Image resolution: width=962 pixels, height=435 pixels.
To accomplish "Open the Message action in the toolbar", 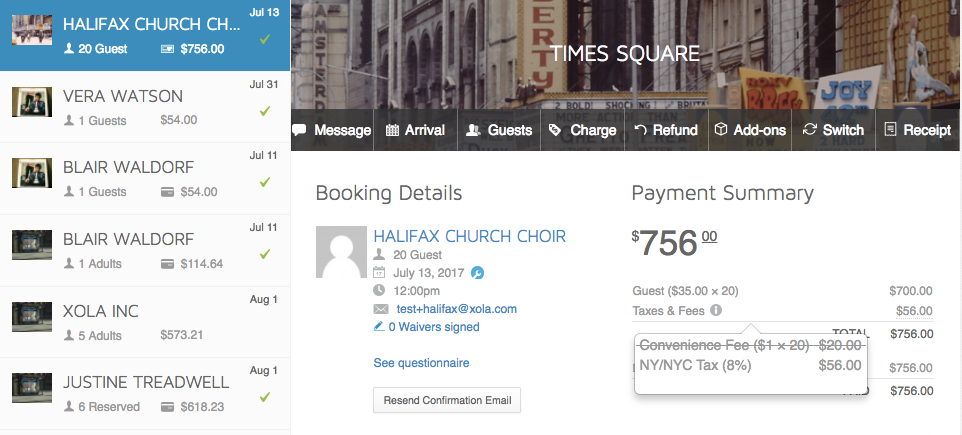I will coord(332,130).
